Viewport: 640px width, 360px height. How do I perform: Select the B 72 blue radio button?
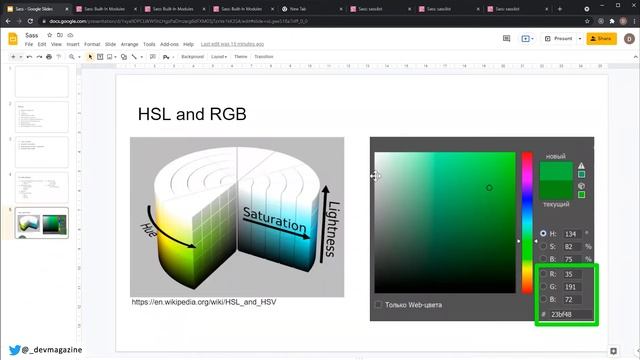[543, 299]
